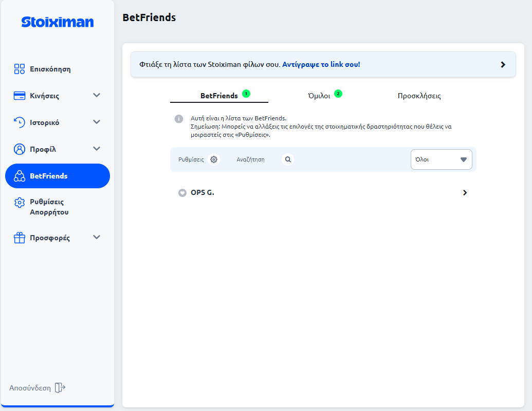Image resolution: width=532 pixels, height=411 pixels.
Task: Expand the Προσφορές sidebar chevron
Action: coord(96,238)
